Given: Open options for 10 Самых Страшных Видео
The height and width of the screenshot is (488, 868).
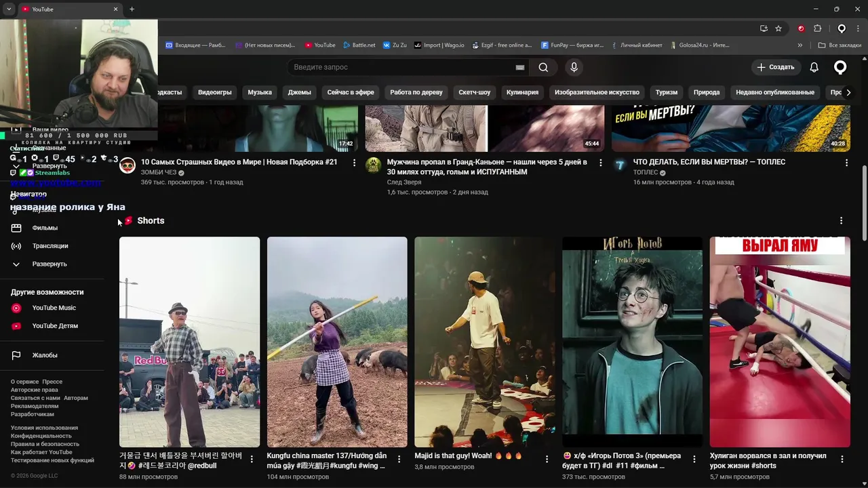Looking at the screenshot, I should [x=354, y=163].
